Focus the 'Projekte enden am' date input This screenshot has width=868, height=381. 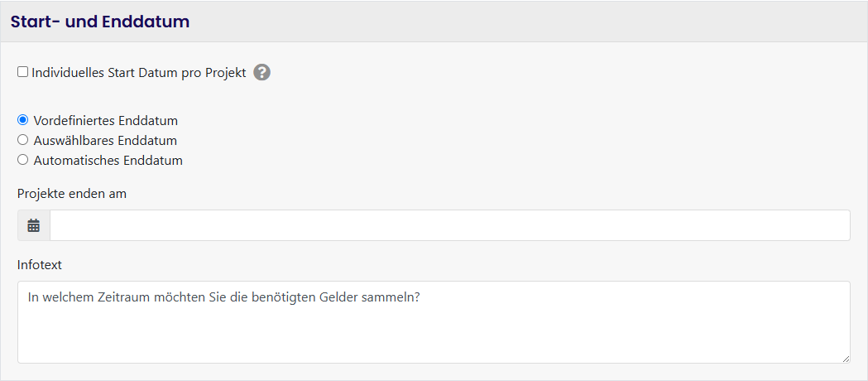click(x=449, y=225)
